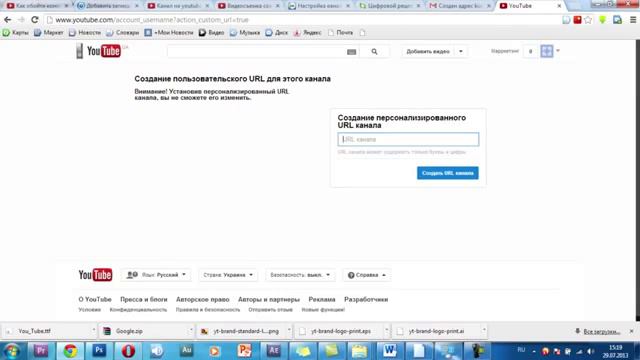Open the downloaded 'You_Tube.ttf' file
Viewport: 640px width, 360px height.
pyautogui.click(x=45, y=331)
